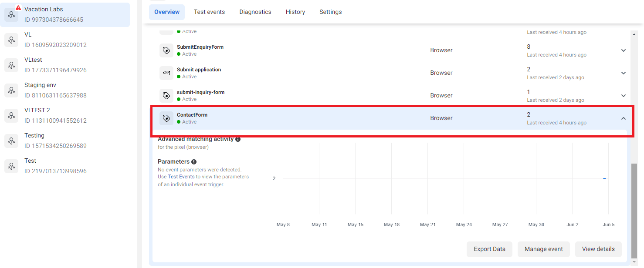Collapse the ContactForm event row
Image resolution: width=644 pixels, height=268 pixels.
(x=624, y=118)
